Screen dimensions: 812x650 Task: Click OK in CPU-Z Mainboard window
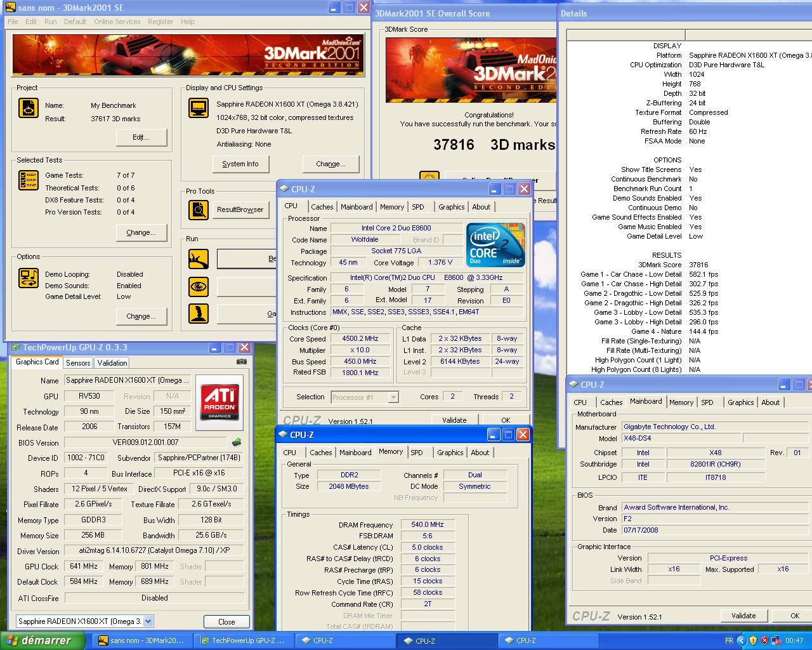795,616
